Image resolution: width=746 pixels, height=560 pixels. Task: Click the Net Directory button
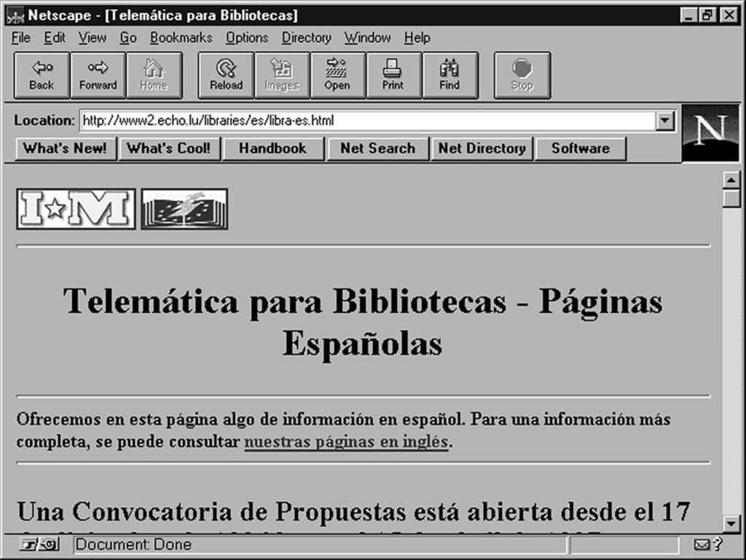(482, 149)
